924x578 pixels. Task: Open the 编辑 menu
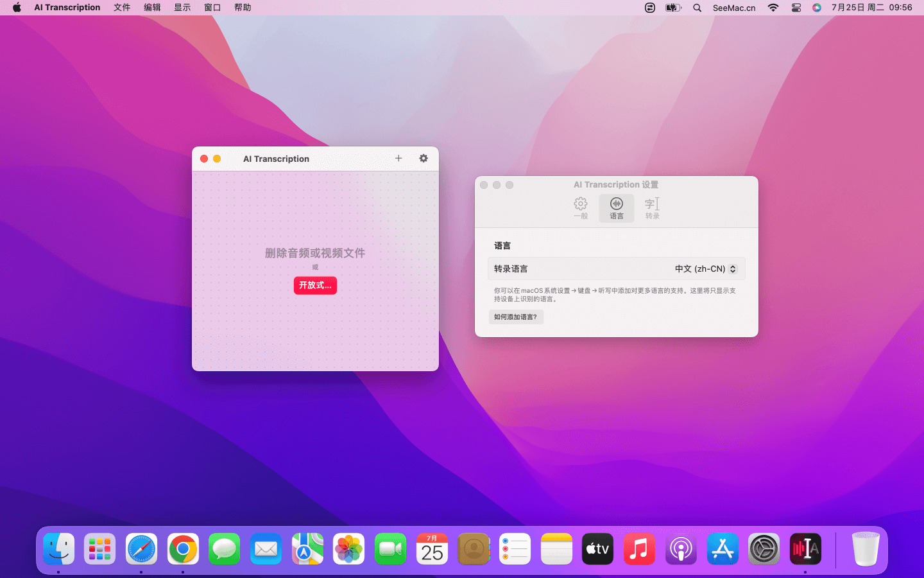[152, 8]
